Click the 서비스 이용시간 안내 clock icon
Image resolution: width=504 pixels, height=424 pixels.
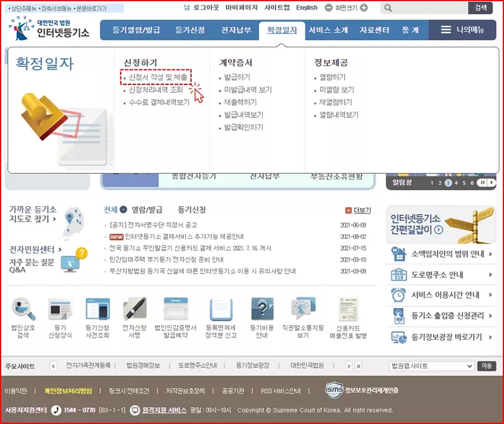point(399,295)
